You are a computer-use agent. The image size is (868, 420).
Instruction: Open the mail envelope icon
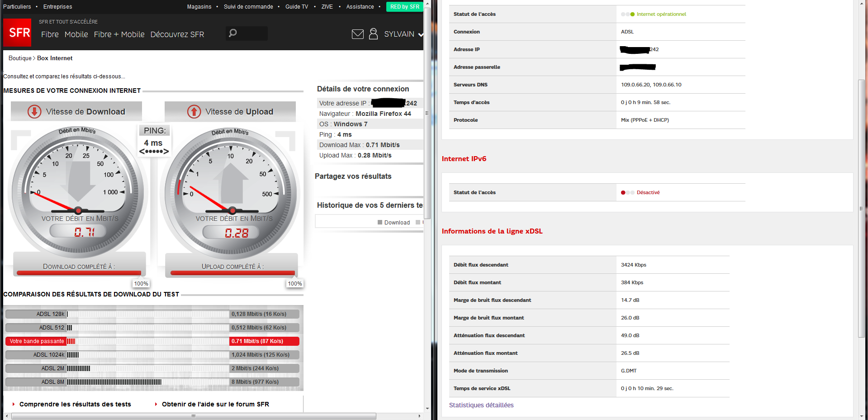(357, 34)
